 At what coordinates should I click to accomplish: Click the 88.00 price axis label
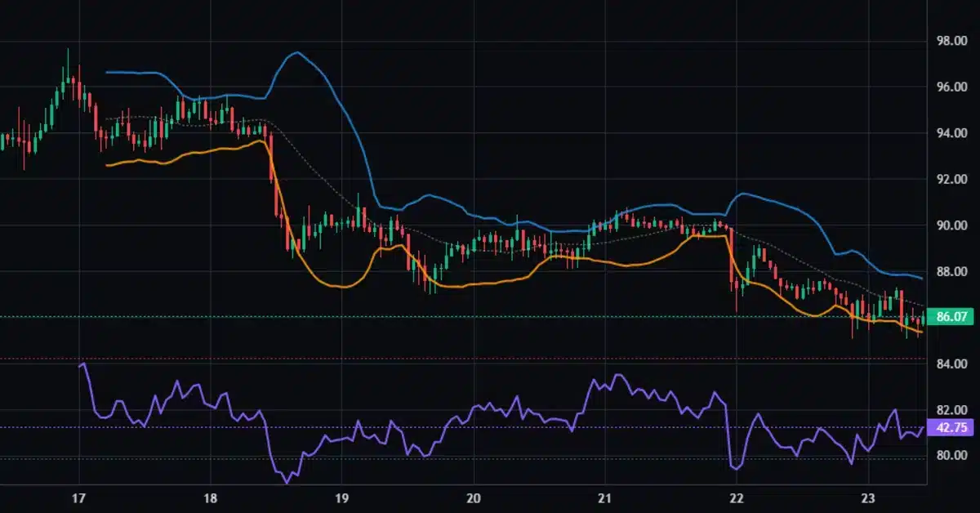pos(951,271)
